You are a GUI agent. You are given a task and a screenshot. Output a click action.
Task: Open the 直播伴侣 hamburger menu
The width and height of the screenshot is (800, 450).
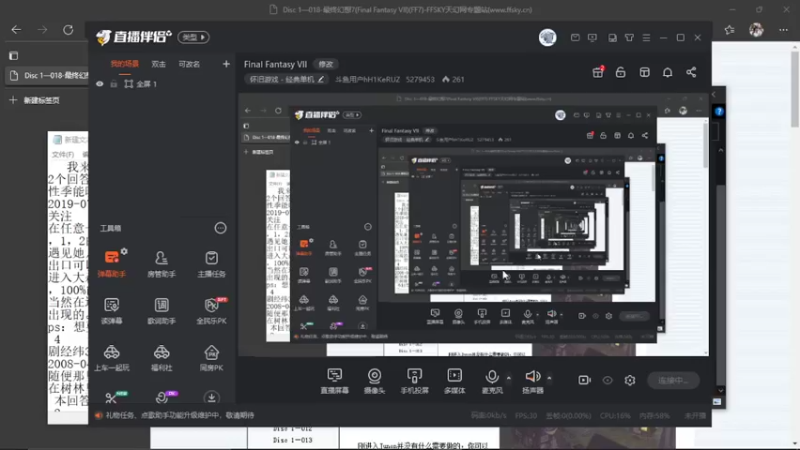(646, 38)
